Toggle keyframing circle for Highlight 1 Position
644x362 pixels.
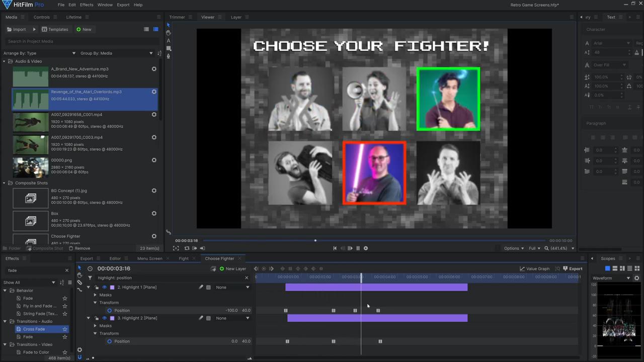(110, 310)
